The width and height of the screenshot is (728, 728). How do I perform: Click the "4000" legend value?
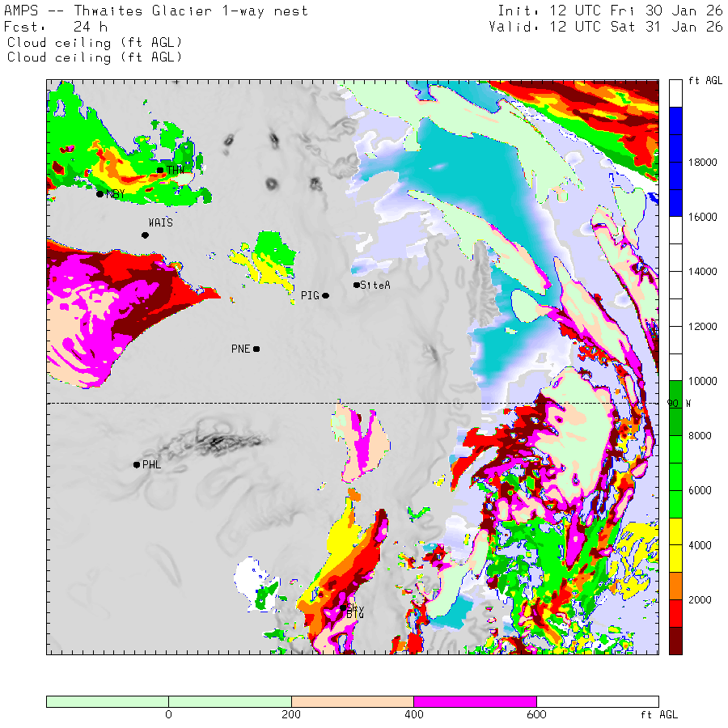(700, 545)
